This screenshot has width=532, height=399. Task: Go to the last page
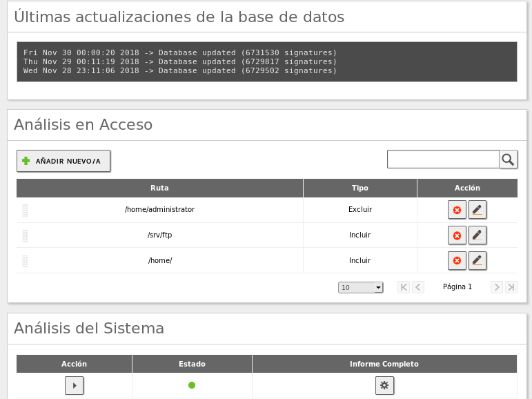coord(511,287)
